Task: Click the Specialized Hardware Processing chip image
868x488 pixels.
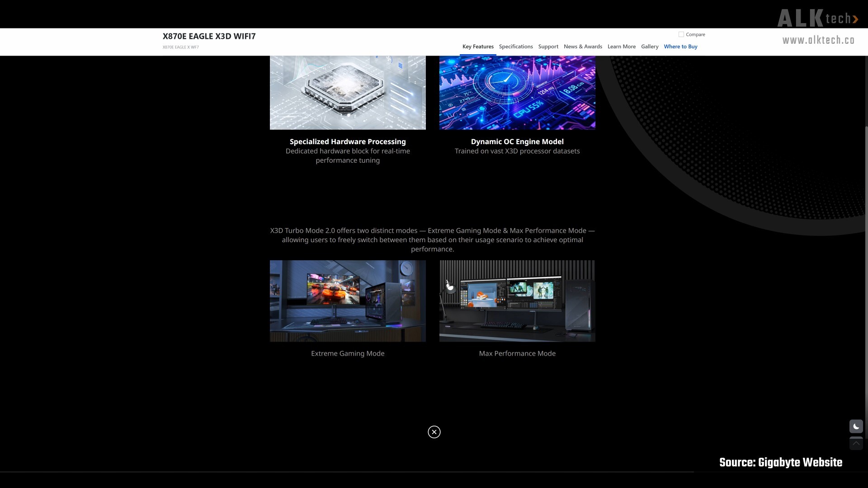Action: pos(348,93)
